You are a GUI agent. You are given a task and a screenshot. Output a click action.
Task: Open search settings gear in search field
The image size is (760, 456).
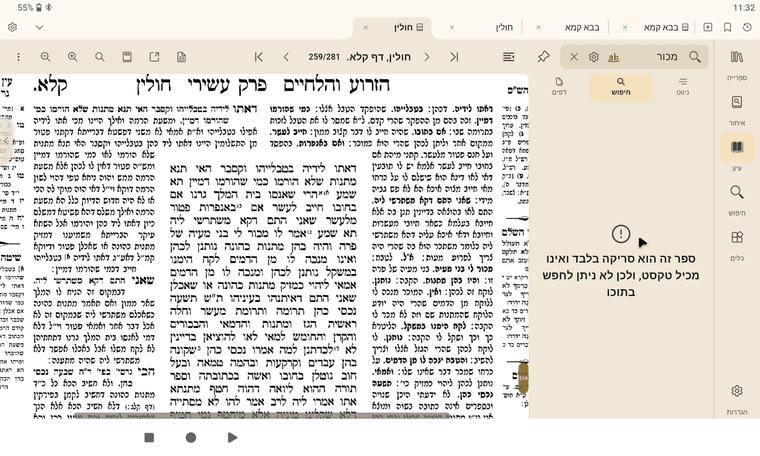pos(594,57)
